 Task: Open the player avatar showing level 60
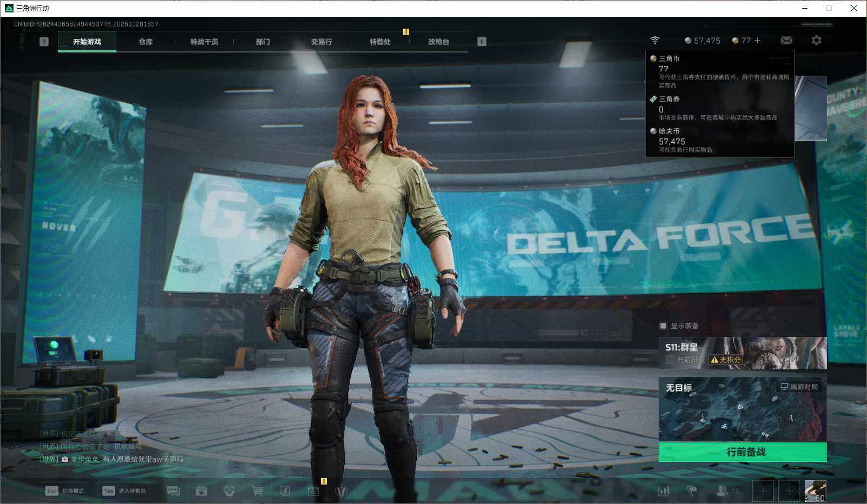(815, 491)
